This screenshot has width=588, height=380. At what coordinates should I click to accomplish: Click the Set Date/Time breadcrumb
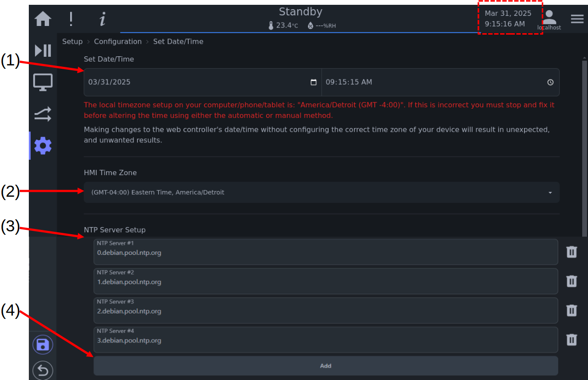click(x=178, y=41)
